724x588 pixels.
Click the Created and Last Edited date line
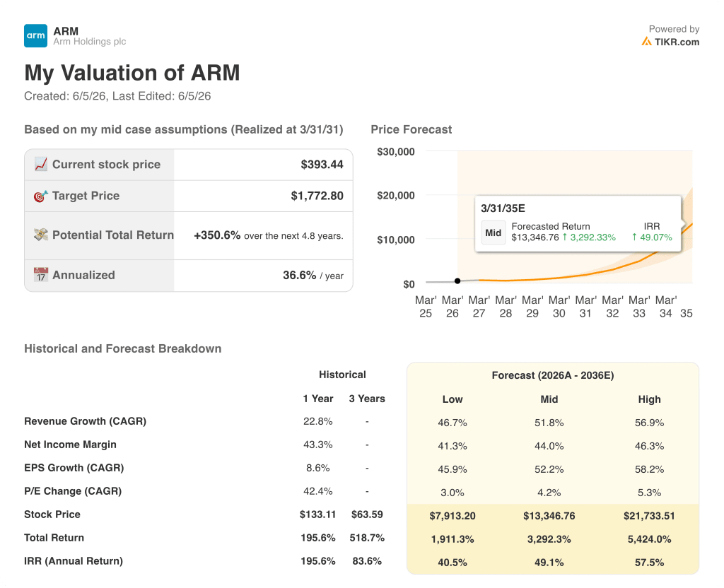point(117,96)
